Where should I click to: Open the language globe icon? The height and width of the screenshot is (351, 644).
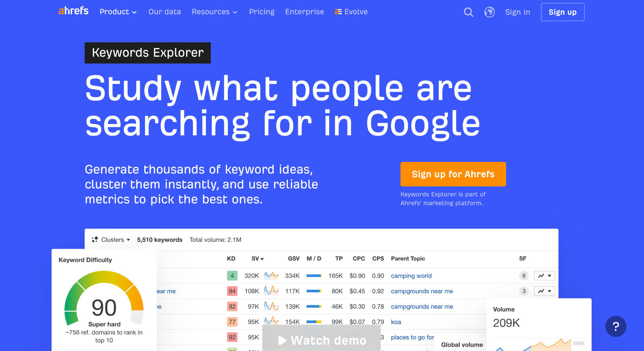coord(489,12)
